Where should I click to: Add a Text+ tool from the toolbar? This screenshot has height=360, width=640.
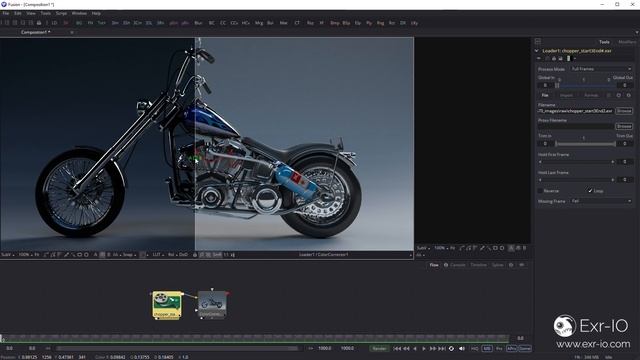coord(102,23)
